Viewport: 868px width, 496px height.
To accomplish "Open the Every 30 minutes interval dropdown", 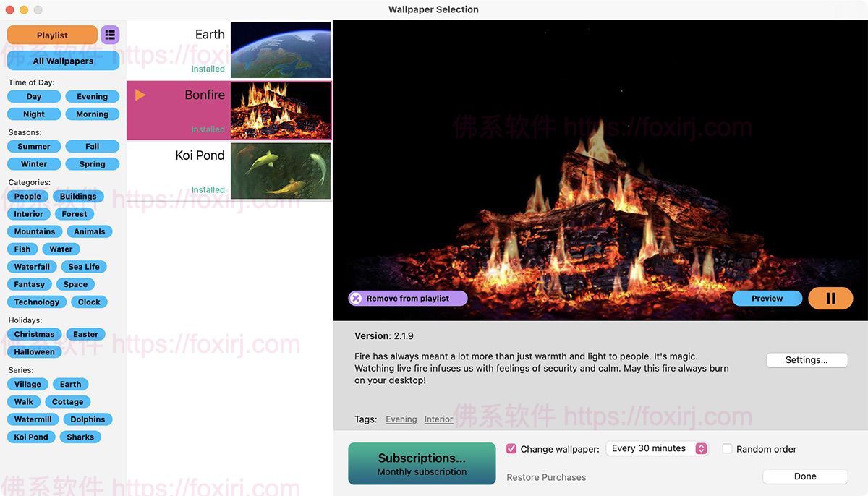I will click(x=658, y=449).
